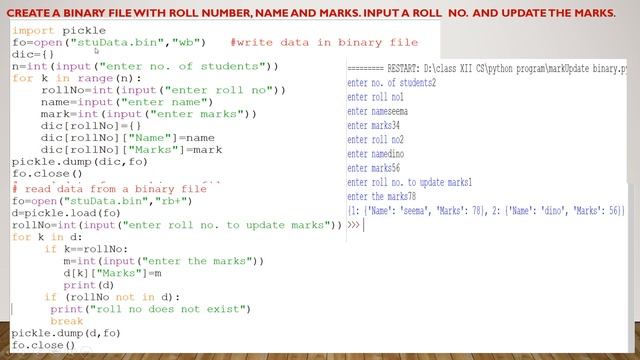This screenshot has height=360, width=640.
Task: Click the '# read data from a binary file' comment
Action: [109, 189]
